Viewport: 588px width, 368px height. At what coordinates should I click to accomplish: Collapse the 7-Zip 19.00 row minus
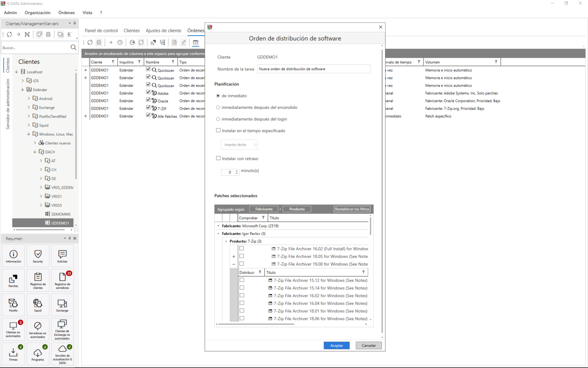click(234, 264)
